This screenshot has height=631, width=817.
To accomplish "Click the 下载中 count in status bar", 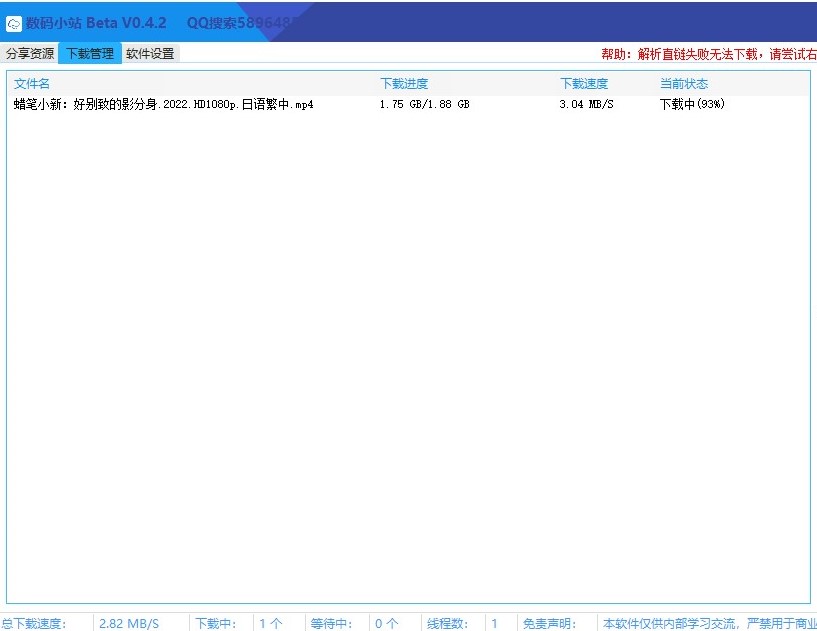I will [270, 623].
